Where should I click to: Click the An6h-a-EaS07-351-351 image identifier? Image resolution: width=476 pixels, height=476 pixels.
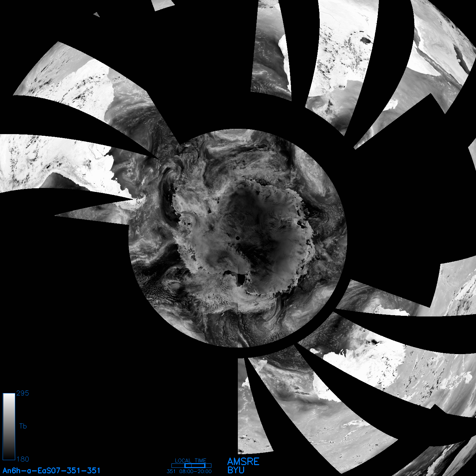[52, 470]
